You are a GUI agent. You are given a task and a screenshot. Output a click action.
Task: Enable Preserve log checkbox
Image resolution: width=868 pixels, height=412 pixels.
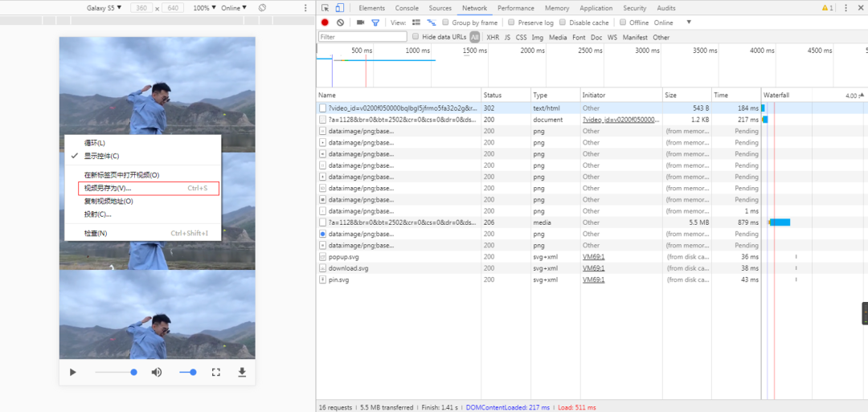(x=511, y=22)
